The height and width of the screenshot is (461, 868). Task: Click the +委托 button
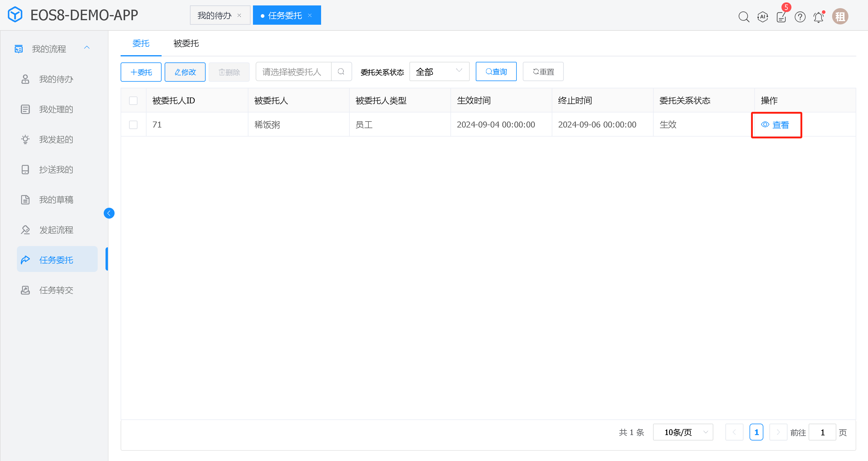tap(141, 72)
